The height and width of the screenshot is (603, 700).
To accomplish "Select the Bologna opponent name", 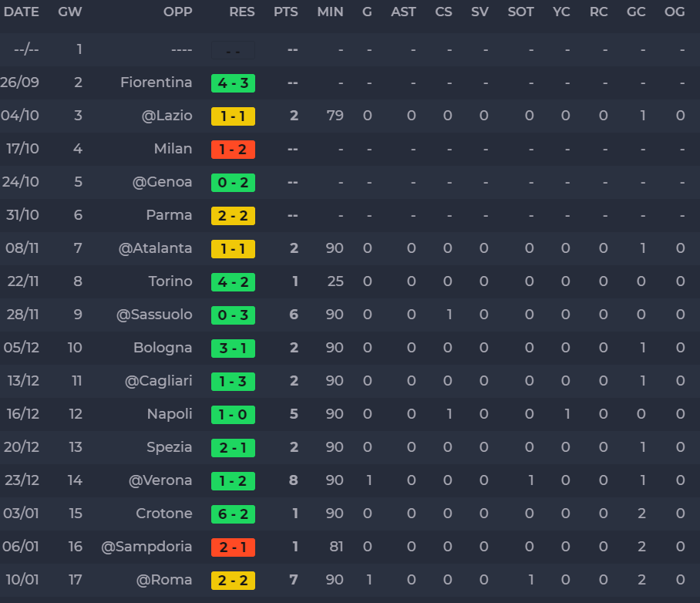I will point(163,348).
